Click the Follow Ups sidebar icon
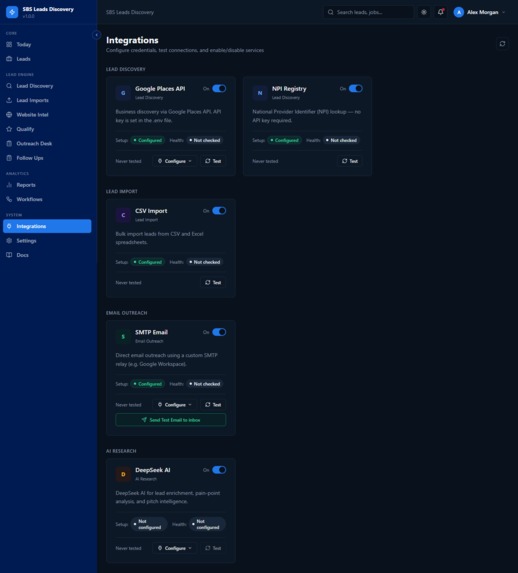Image resolution: width=518 pixels, height=573 pixels. [9, 158]
